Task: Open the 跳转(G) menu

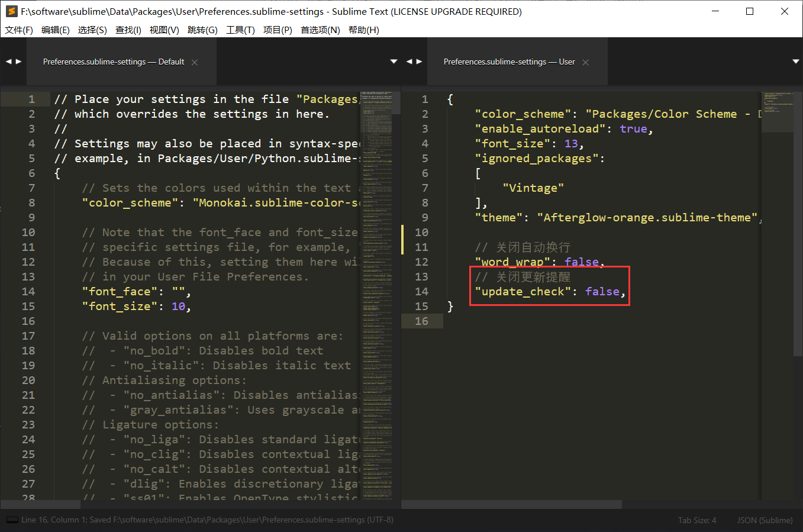Action: (x=202, y=30)
